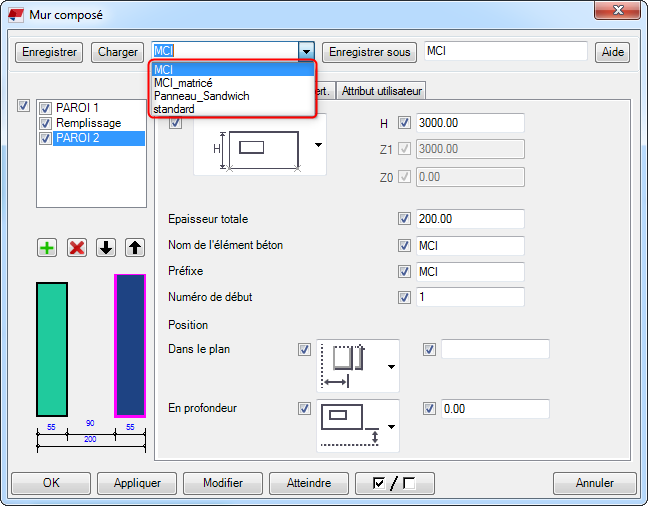The height and width of the screenshot is (506, 648).
Task: Toggle the PAROI 1 checkbox
Action: [45, 108]
